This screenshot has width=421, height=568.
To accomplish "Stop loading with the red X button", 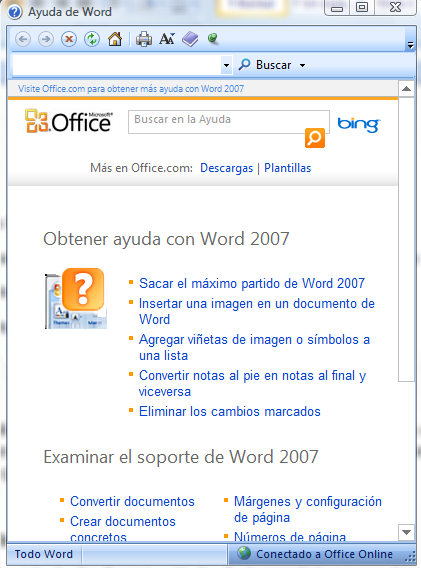I will pos(69,39).
